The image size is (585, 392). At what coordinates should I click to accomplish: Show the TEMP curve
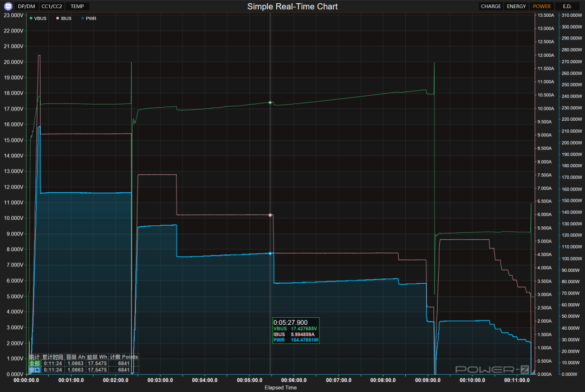pos(77,6)
